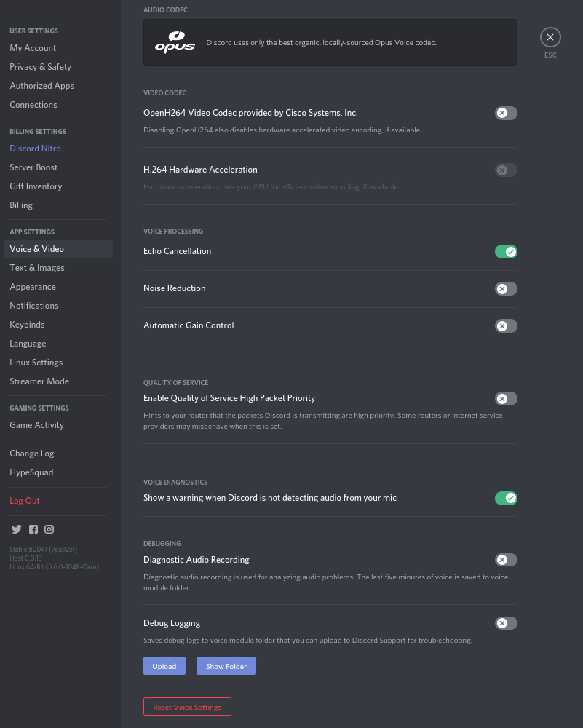Enable Diagnostic Audio Recording switch
The width and height of the screenshot is (583, 728).
pyautogui.click(x=506, y=561)
